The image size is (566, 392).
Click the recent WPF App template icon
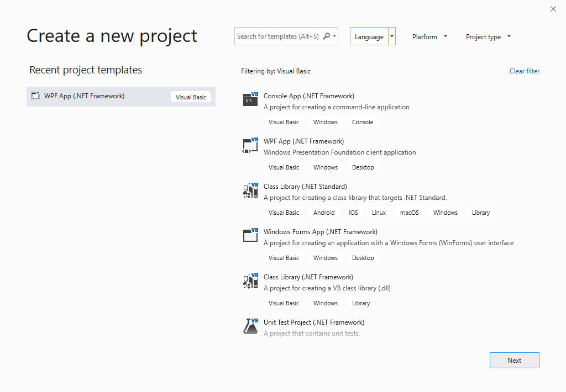tap(35, 96)
